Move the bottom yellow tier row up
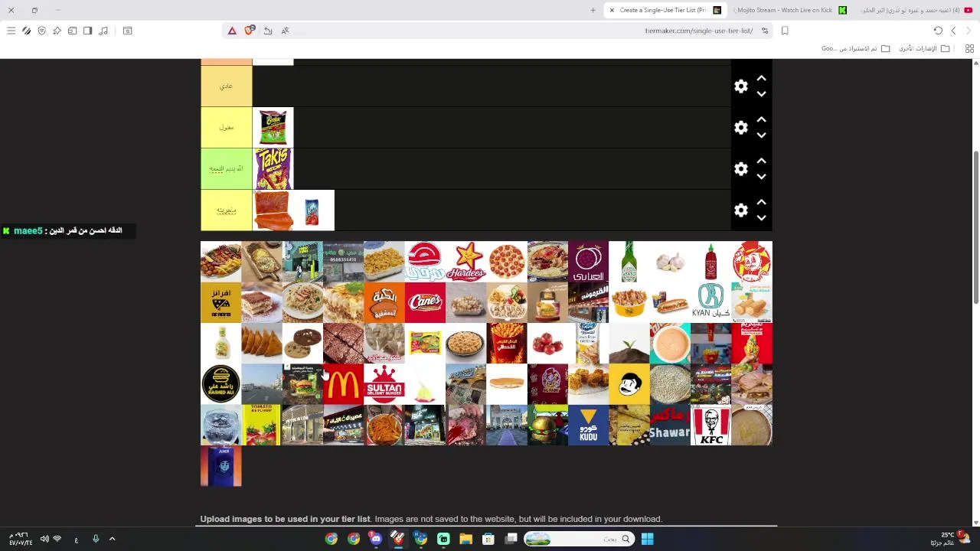 (761, 203)
